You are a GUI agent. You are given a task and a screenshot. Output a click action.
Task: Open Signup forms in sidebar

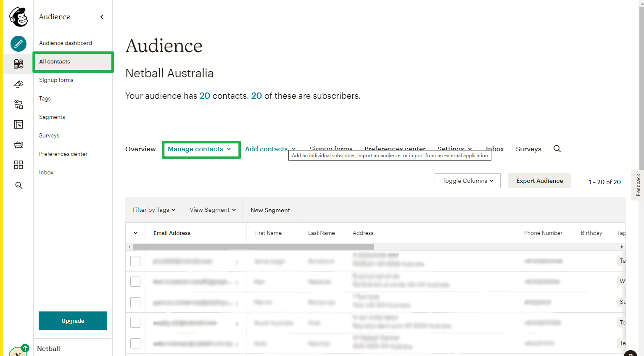click(x=56, y=80)
